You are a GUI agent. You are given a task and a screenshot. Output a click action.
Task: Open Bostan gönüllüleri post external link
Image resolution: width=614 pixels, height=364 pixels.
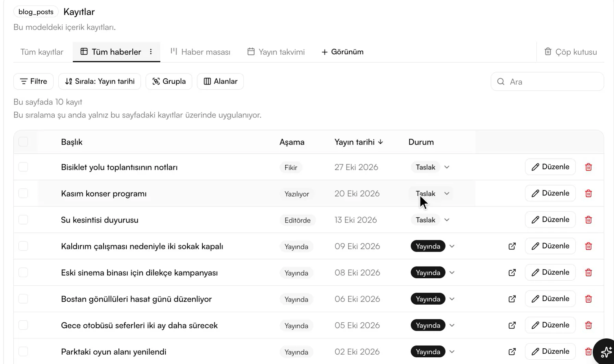pos(512,299)
